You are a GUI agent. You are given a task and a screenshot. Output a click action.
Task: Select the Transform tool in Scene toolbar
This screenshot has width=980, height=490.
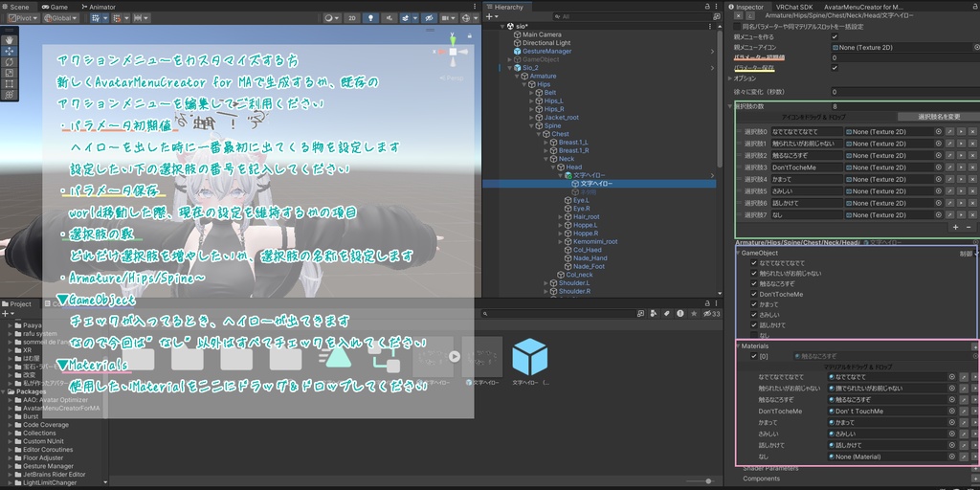tap(10, 95)
